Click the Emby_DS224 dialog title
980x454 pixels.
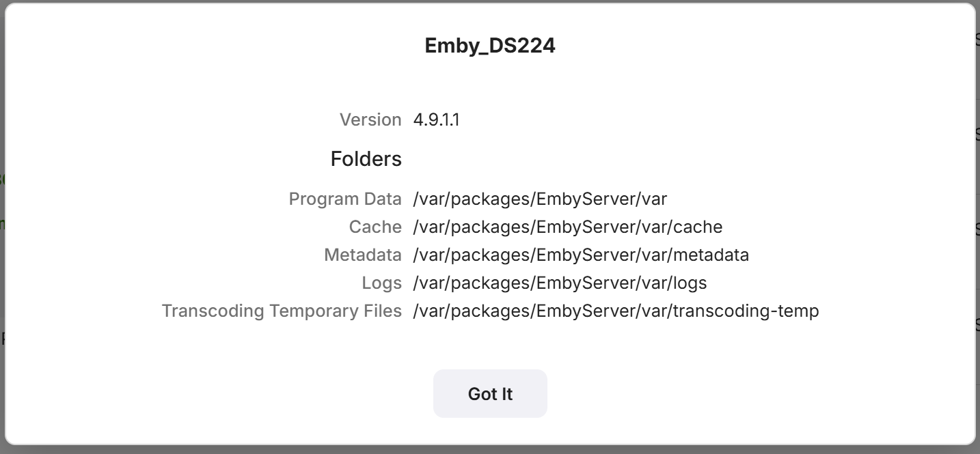[x=490, y=45]
